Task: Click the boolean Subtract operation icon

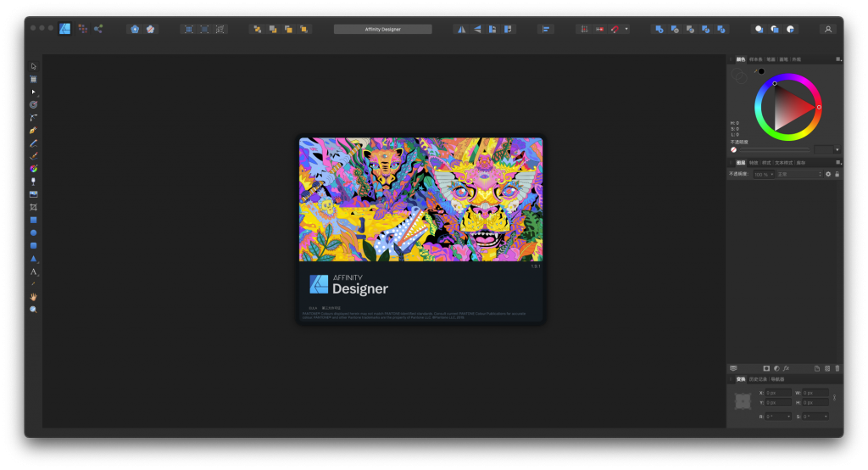Action: pos(675,30)
